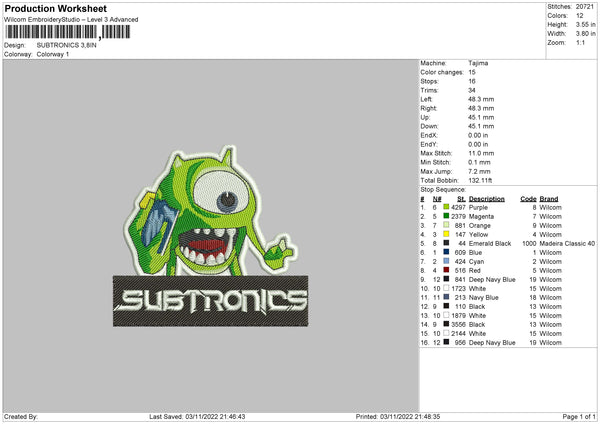Click the Created By label in footer
This screenshot has height=424, width=600.
(21, 416)
